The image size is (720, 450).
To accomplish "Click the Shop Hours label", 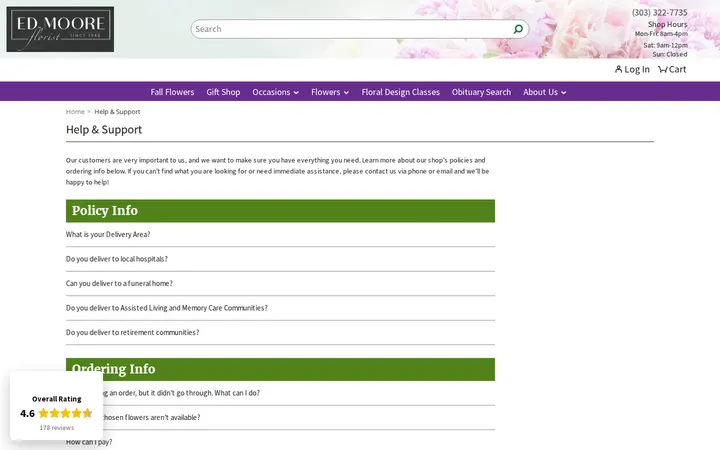I will tap(668, 24).
